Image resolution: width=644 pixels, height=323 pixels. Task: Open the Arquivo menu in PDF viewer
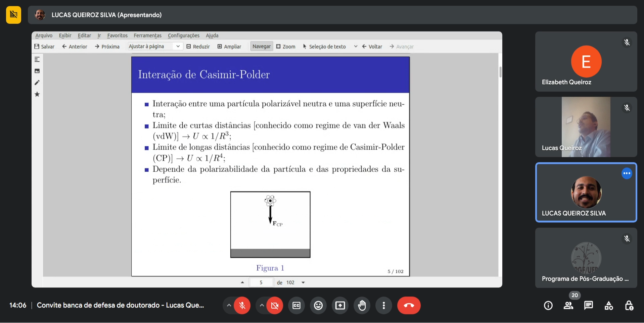point(44,36)
